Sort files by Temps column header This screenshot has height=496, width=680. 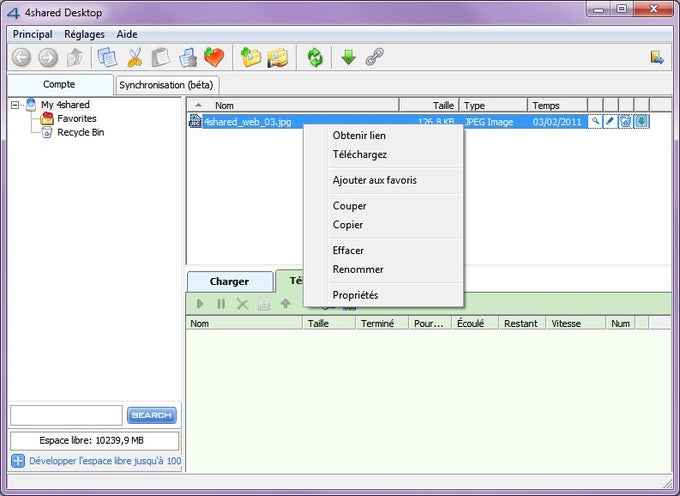(x=557, y=105)
